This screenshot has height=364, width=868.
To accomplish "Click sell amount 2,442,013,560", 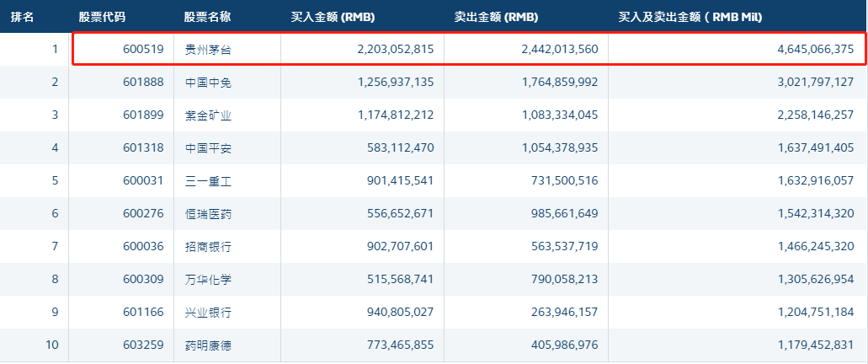I will pyautogui.click(x=560, y=50).
